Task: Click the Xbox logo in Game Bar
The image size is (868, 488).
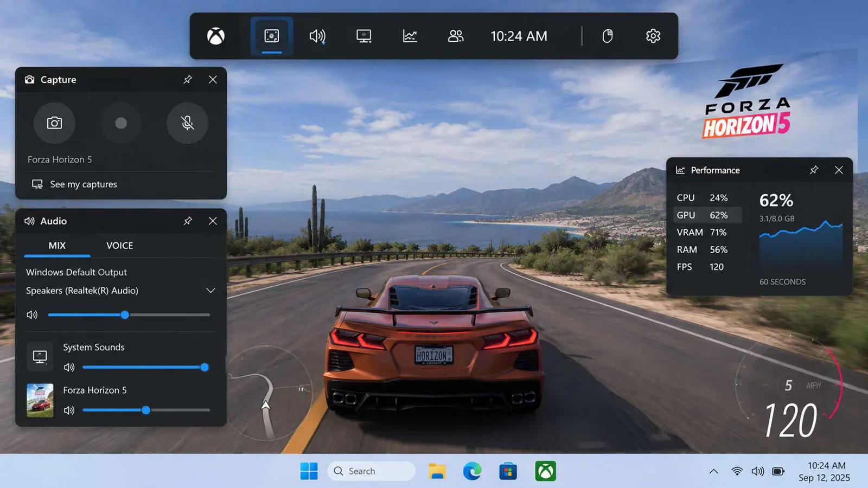Action: (x=216, y=36)
